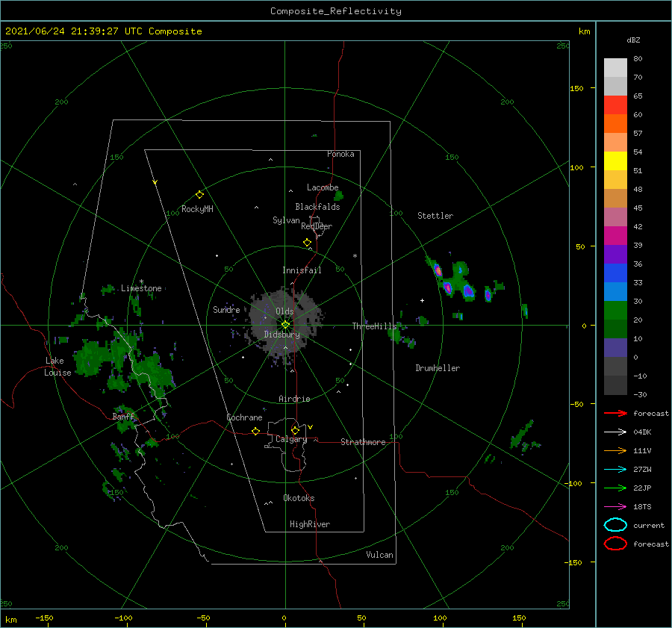This screenshot has height=628, width=672.
Task: Click the radar site diamond at map center
Action: 285,325
